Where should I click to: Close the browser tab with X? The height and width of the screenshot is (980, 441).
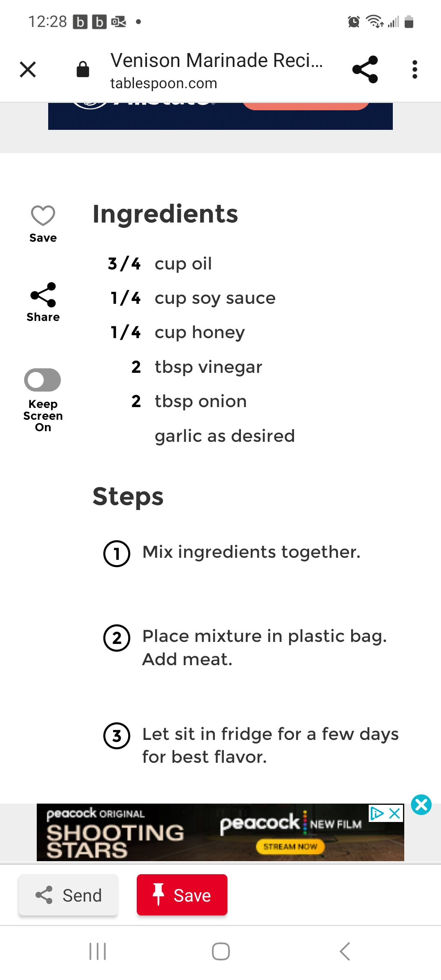point(28,69)
